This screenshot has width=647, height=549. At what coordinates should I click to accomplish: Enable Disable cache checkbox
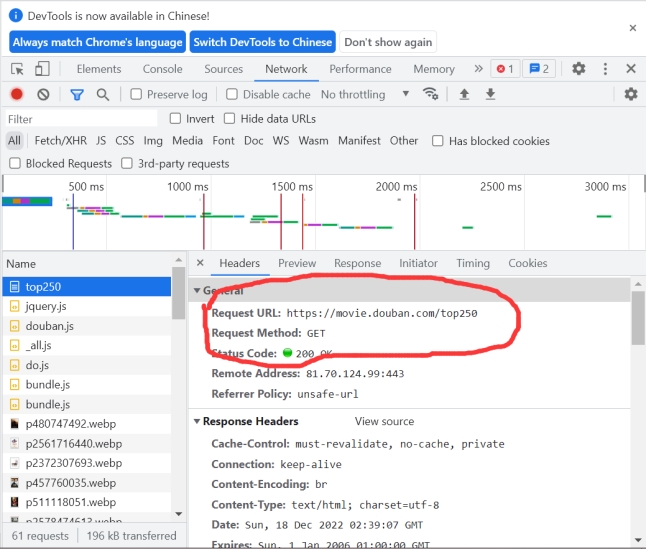pos(232,95)
